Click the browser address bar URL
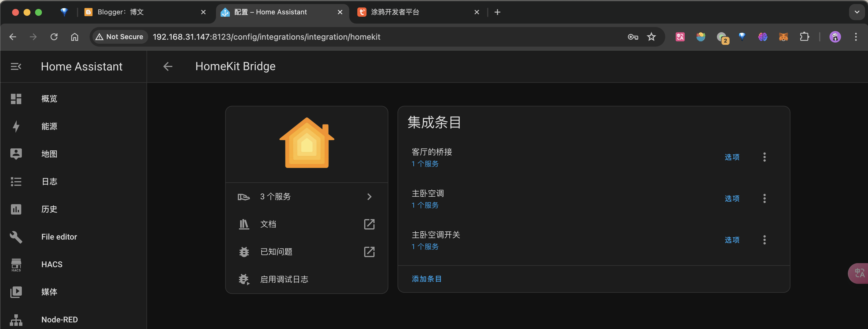Viewport: 868px width, 329px height. click(x=266, y=37)
